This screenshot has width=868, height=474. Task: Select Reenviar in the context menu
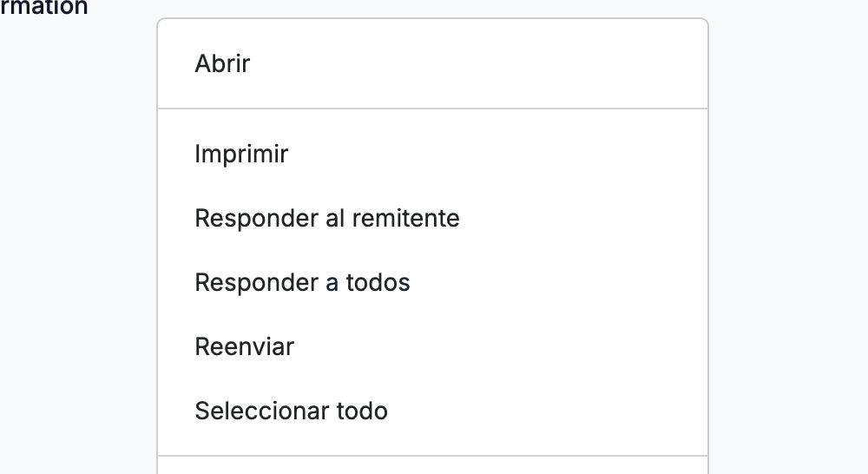tap(432, 346)
